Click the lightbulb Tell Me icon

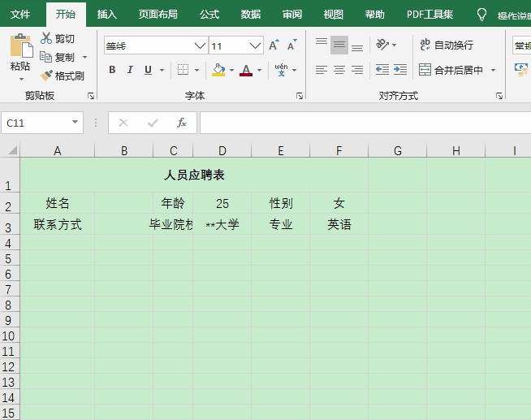(x=481, y=15)
